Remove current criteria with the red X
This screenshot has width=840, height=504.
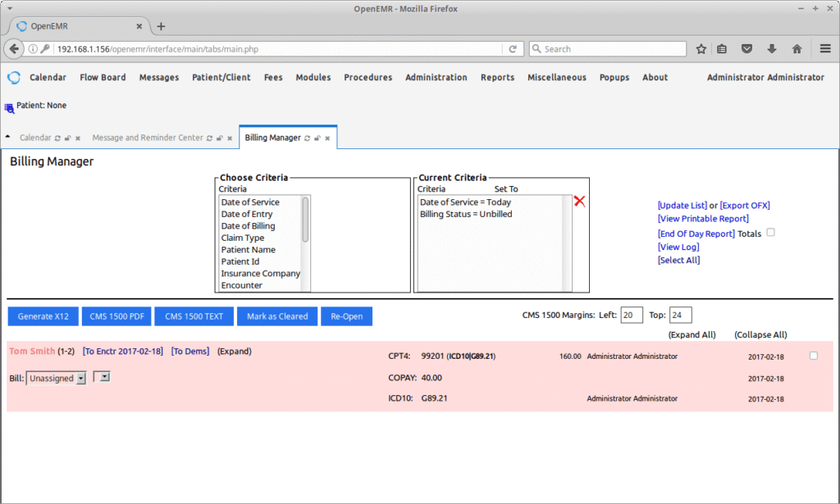[579, 201]
